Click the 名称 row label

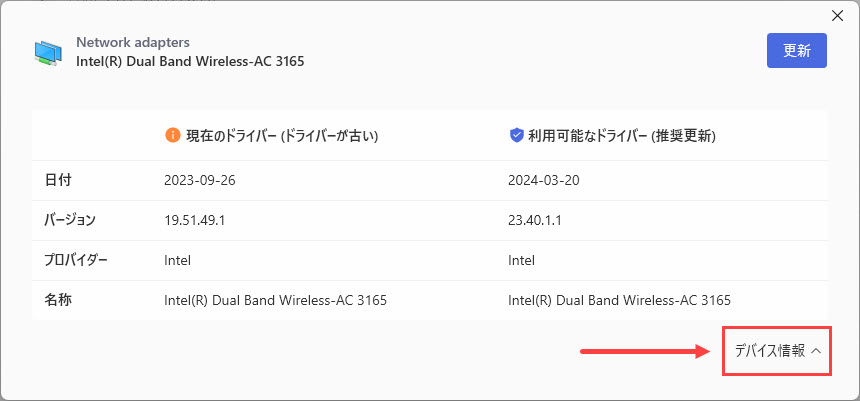[x=58, y=300]
